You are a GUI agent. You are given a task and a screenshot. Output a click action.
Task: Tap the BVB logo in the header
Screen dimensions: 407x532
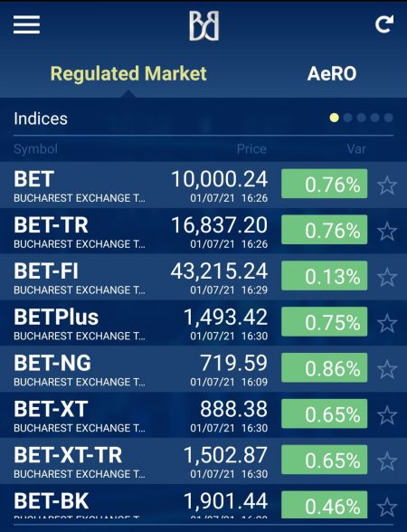203,25
